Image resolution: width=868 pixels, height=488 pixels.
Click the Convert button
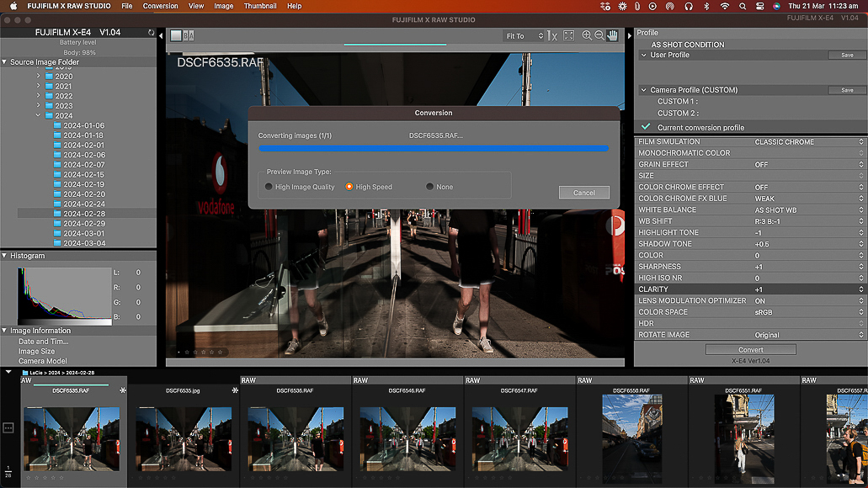tap(751, 350)
